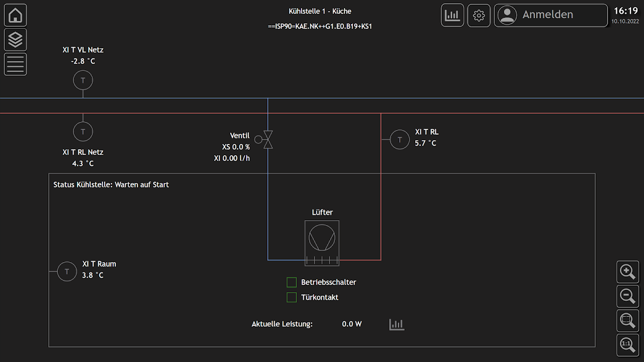Screen dimensions: 644x362
Task: Open the layers icon in sidebar
Action: [x=16, y=40]
